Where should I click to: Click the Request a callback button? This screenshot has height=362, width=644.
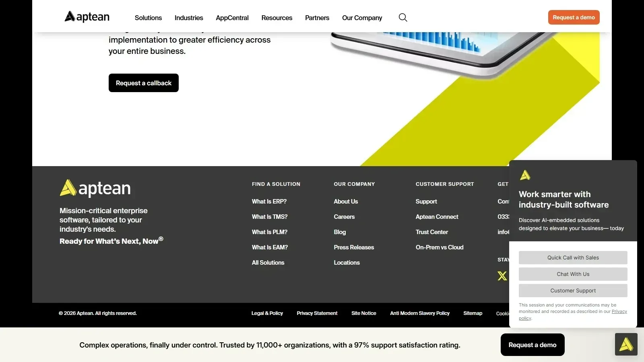pos(144,83)
